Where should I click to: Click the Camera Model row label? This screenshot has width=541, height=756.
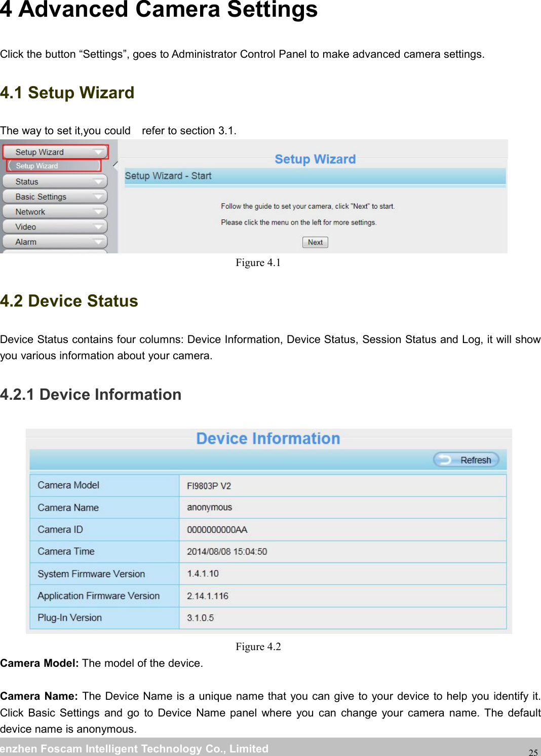click(68, 485)
